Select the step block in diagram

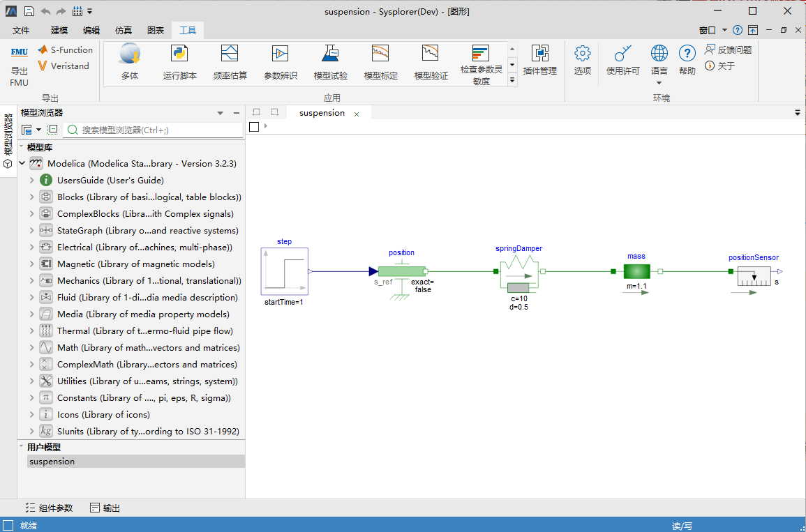pos(284,272)
